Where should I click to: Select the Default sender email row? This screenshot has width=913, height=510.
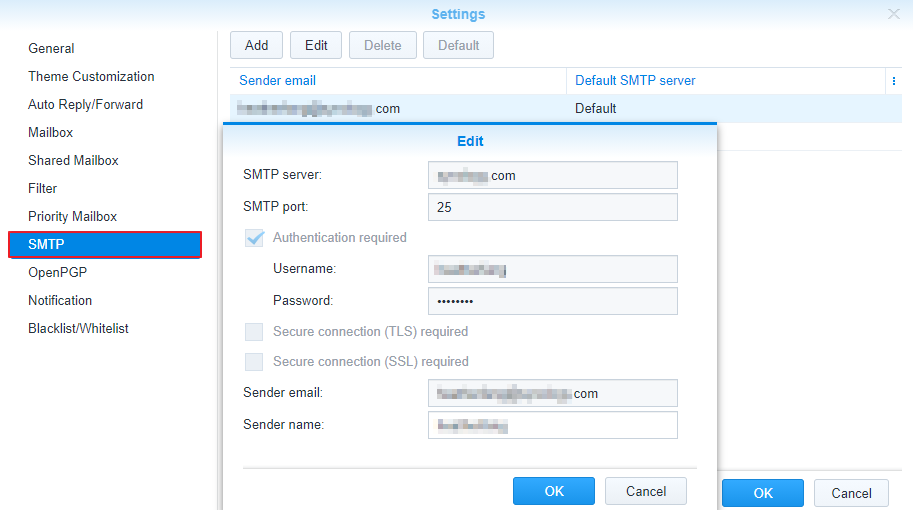click(x=566, y=109)
